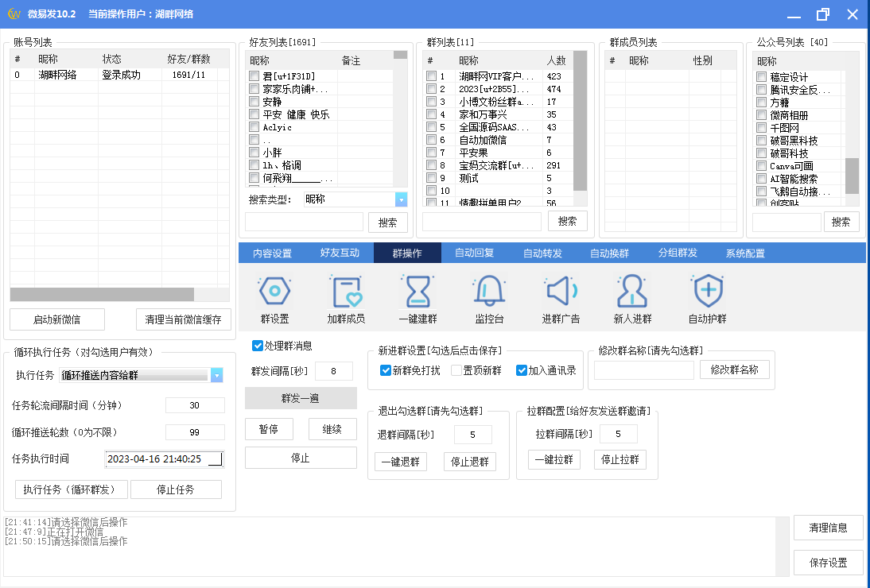870x588 pixels.
Task: Select the 一键建群 hourglass icon
Action: click(418, 300)
